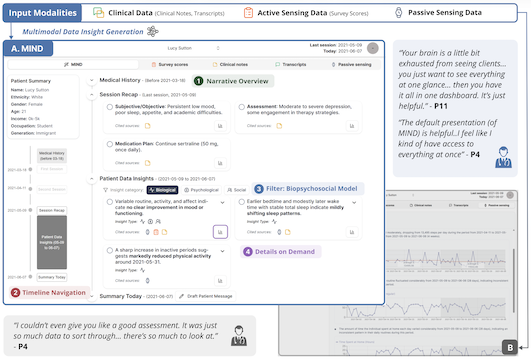This screenshot has height=360, width=531.
Task: Click the psychological insight type icon on the Variable routine card
Action: [150, 221]
